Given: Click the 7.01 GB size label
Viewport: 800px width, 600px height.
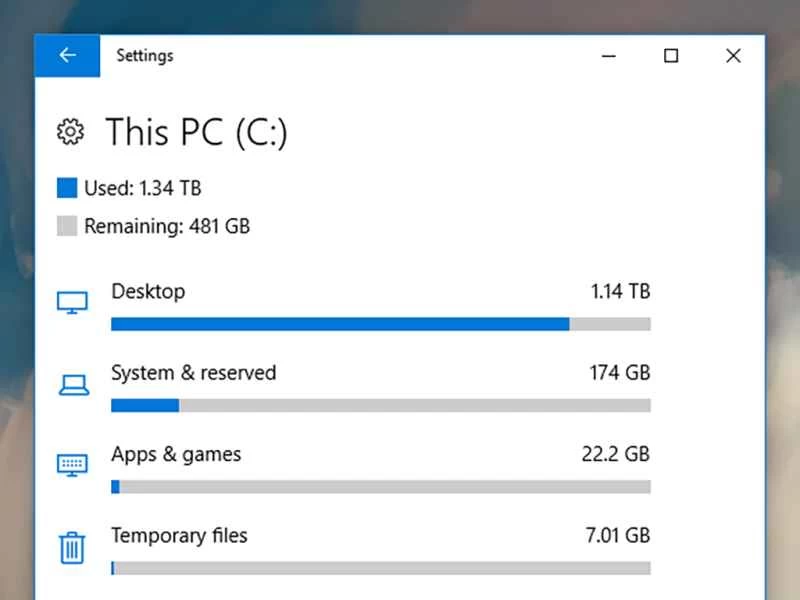Looking at the screenshot, I should point(617,536).
